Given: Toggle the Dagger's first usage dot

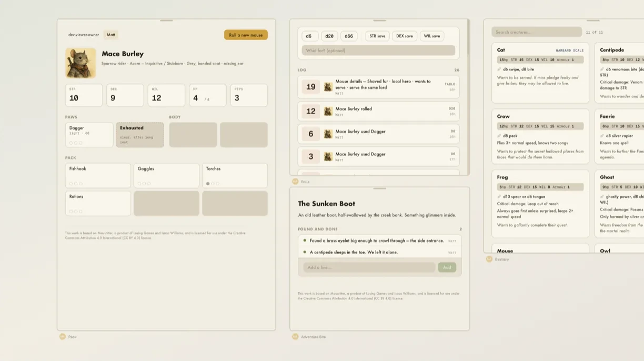Looking at the screenshot, I should [71, 143].
